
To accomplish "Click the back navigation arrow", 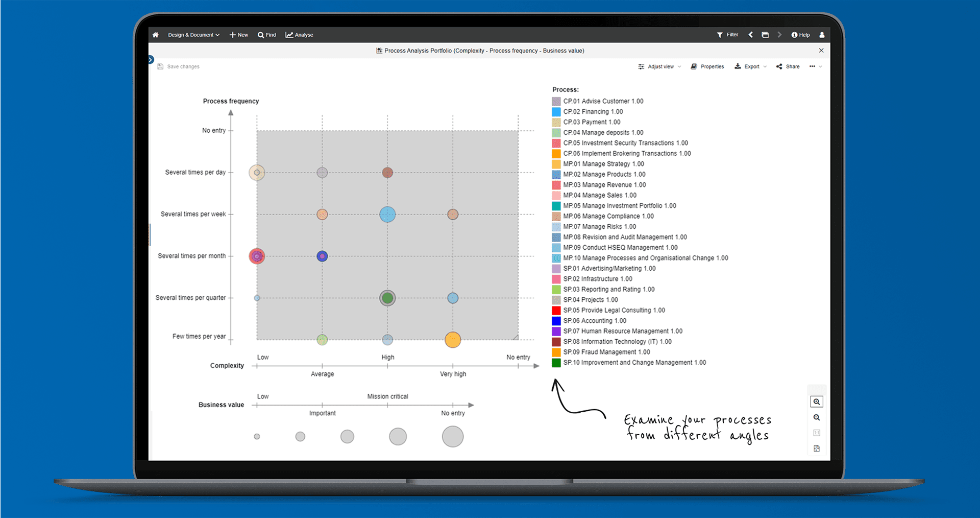I will pyautogui.click(x=750, y=35).
